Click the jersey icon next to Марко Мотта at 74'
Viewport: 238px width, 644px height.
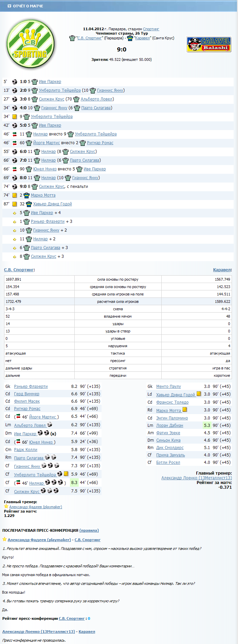pyautogui.click(x=27, y=195)
